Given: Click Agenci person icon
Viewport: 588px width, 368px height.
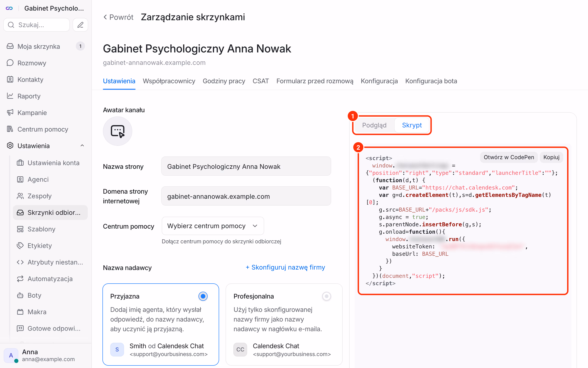Looking at the screenshot, I should [20, 179].
